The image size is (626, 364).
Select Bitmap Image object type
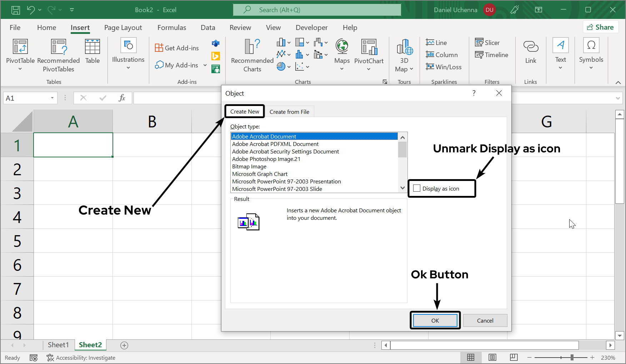[249, 166]
